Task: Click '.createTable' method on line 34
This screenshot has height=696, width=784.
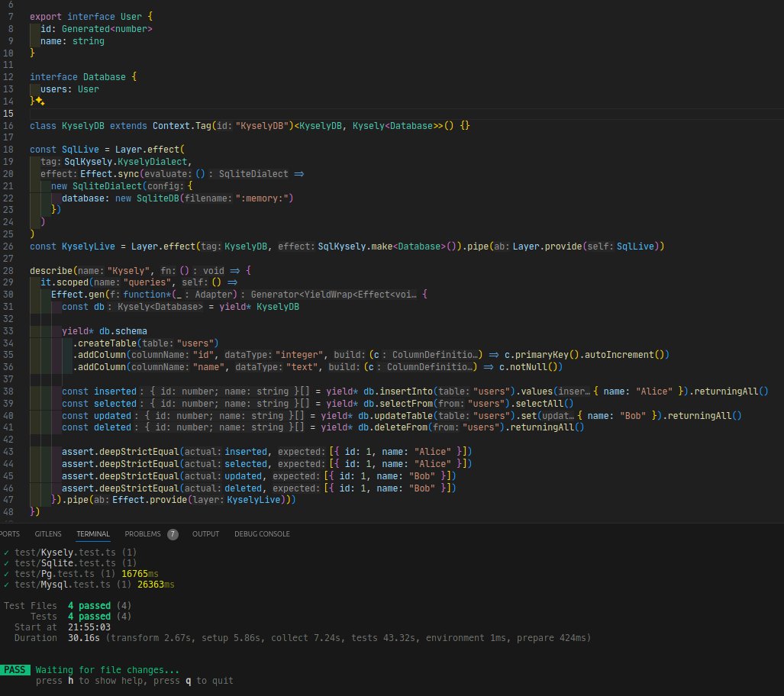Action: (x=105, y=343)
